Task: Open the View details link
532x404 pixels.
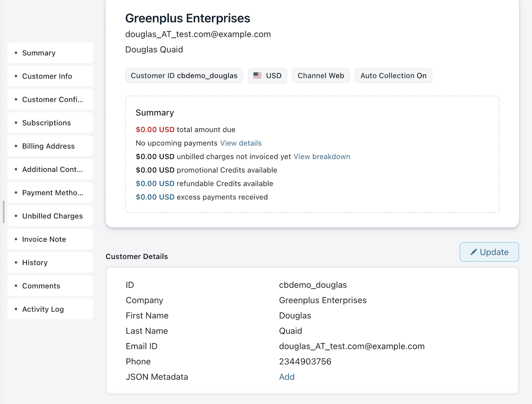Action: (x=241, y=143)
